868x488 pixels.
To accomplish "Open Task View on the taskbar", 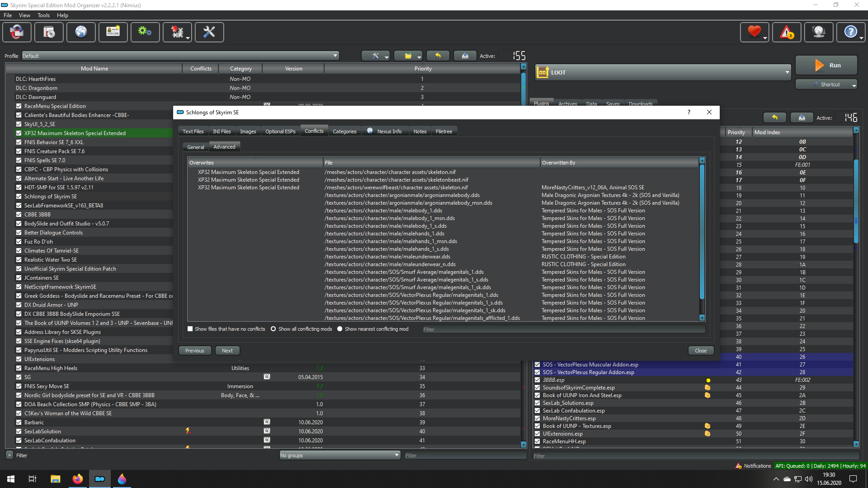I will (33, 479).
